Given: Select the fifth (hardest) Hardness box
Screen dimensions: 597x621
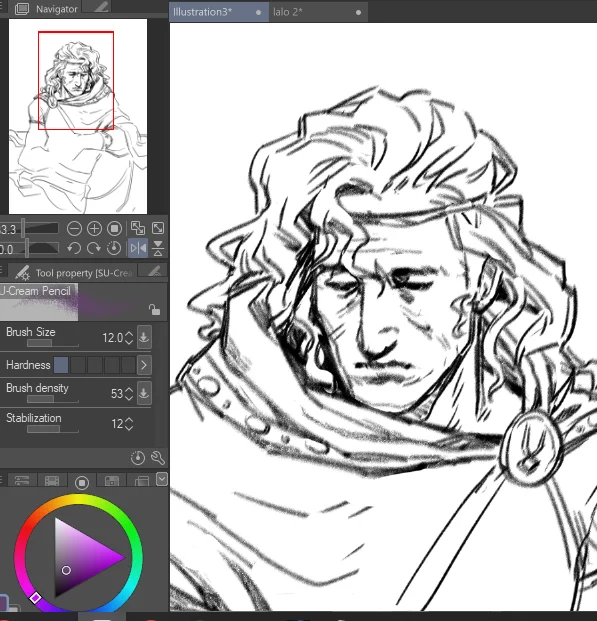Looking at the screenshot, I should (128, 365).
